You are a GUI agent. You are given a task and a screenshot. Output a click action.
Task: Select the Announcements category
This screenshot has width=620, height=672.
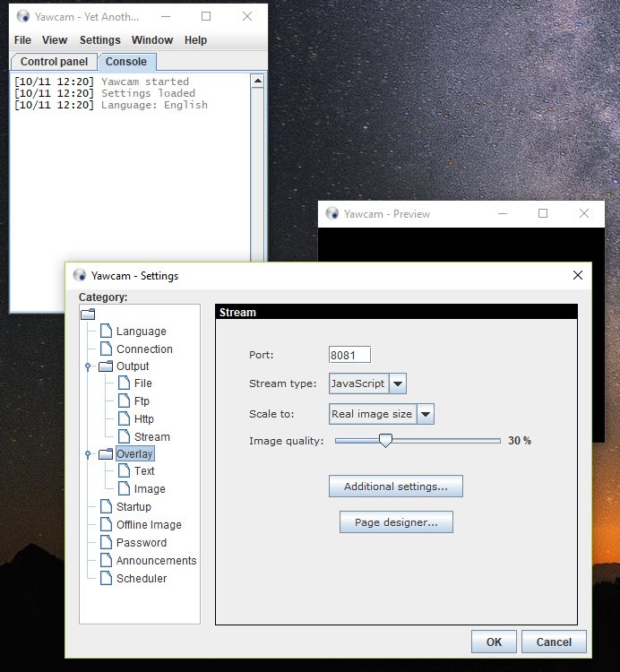(x=156, y=561)
